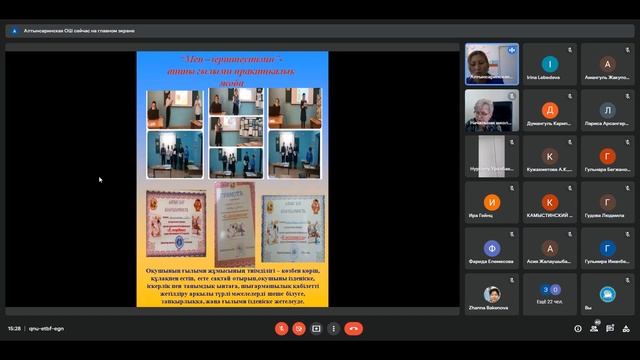Screen dimensions: 640x360
Task: Select the top-left presenter video tile
Action: (492, 64)
